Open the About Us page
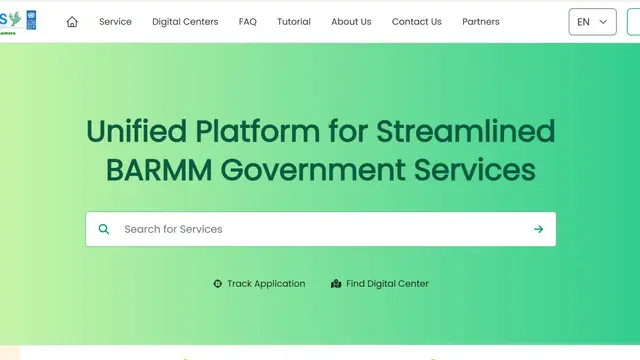 (x=351, y=22)
